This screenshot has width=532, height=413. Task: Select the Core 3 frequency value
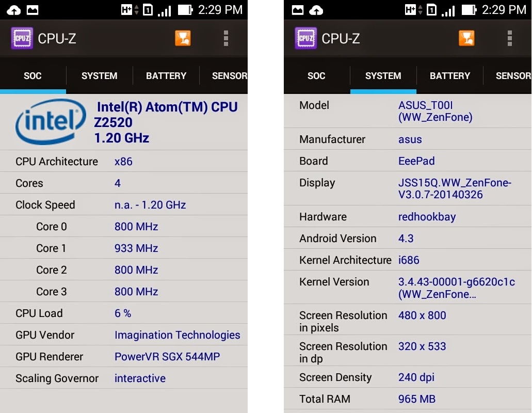[x=136, y=292]
